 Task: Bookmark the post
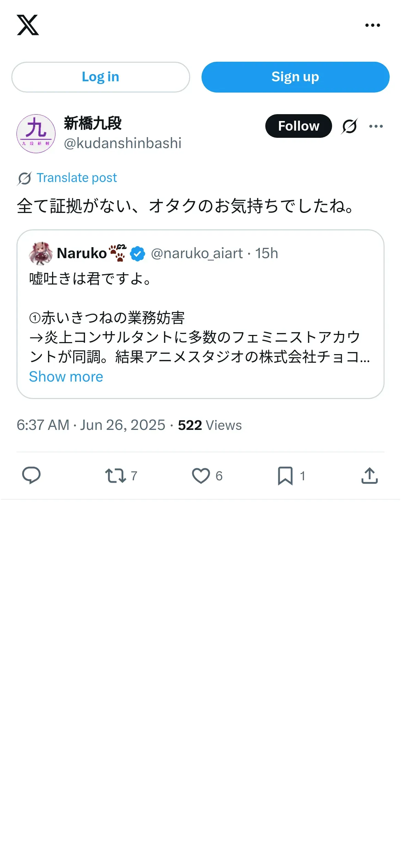tap(285, 476)
